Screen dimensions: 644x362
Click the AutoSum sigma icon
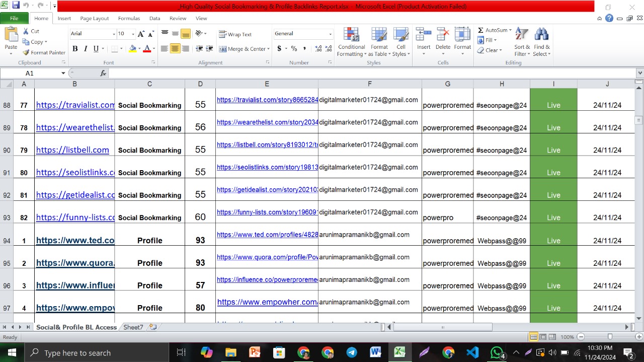pos(480,30)
